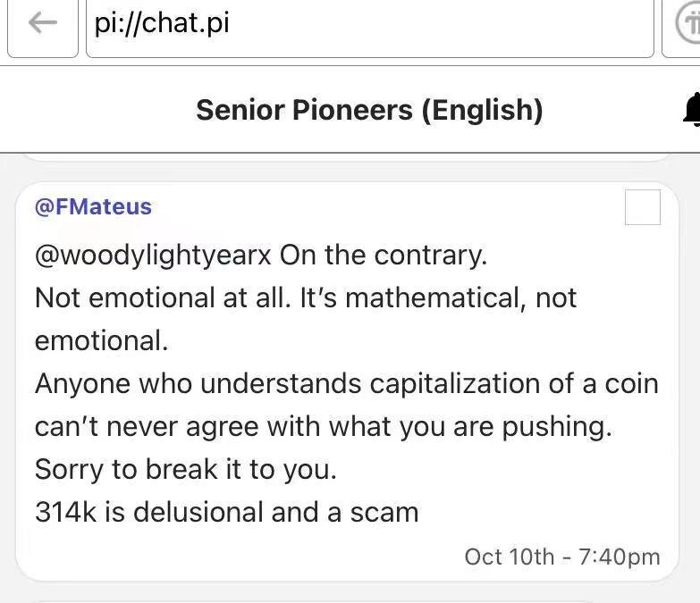Screen dimensions: 700x603
Task: Click the "On the contrary." text
Action: coord(384,255)
